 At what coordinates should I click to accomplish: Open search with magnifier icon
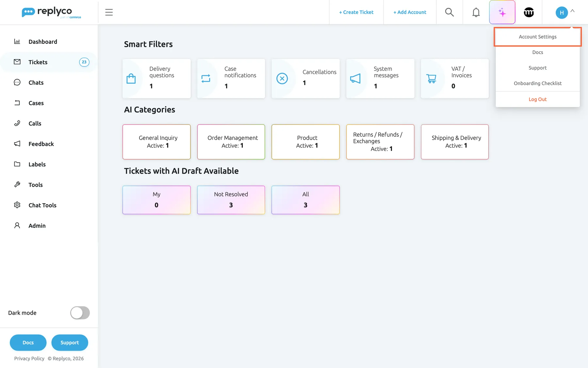(449, 12)
